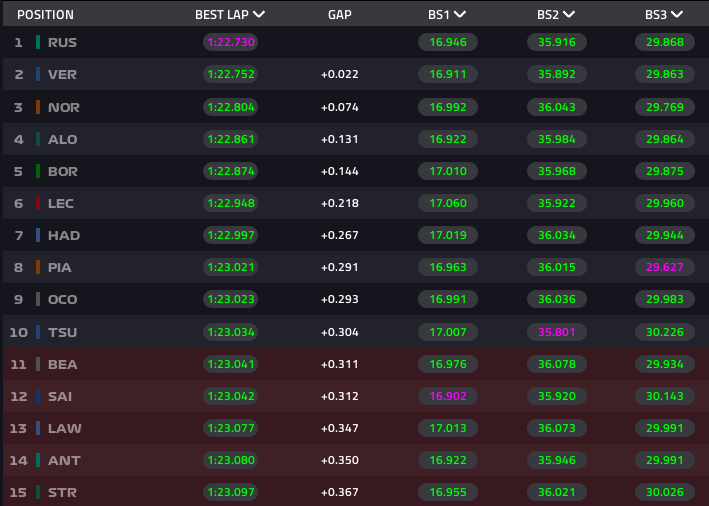
Task: Click the LEC red team color marker
Action: tap(38, 203)
